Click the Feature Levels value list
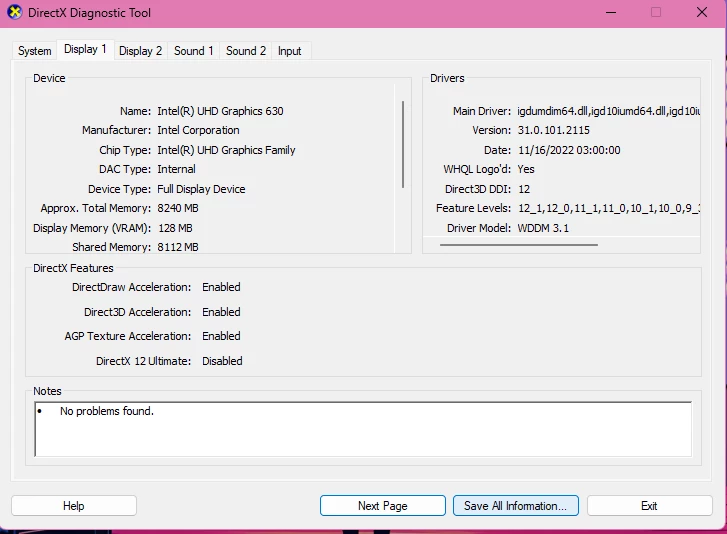Viewport: 727px width, 534px height. [x=609, y=208]
